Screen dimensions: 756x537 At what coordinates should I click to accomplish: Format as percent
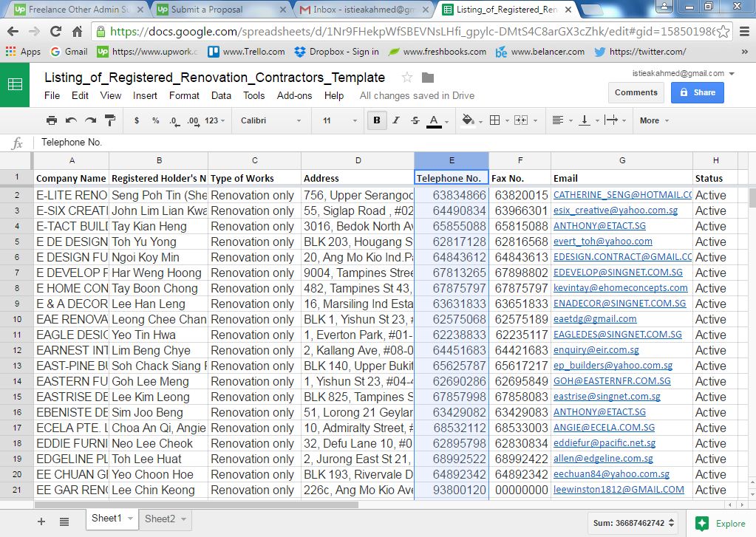(155, 120)
